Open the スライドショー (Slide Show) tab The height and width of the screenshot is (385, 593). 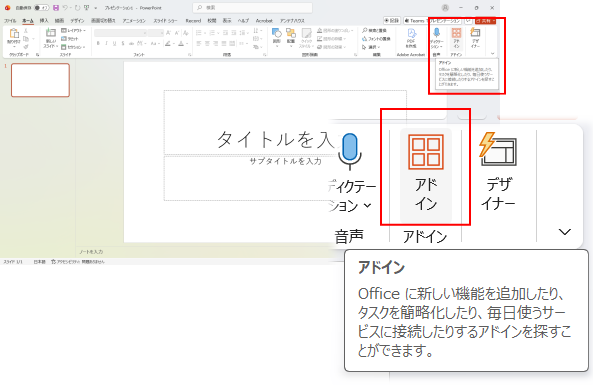pos(165,21)
